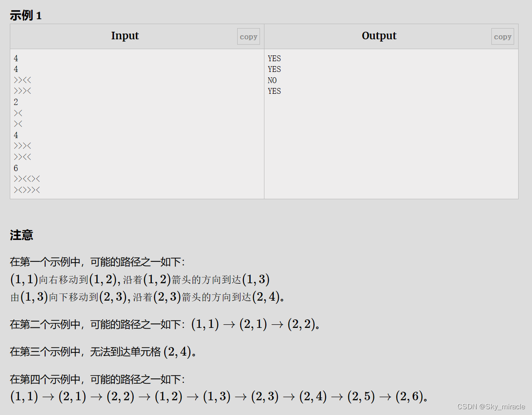Click the copy button for the Input column
The width and height of the screenshot is (532, 415).
click(x=248, y=36)
